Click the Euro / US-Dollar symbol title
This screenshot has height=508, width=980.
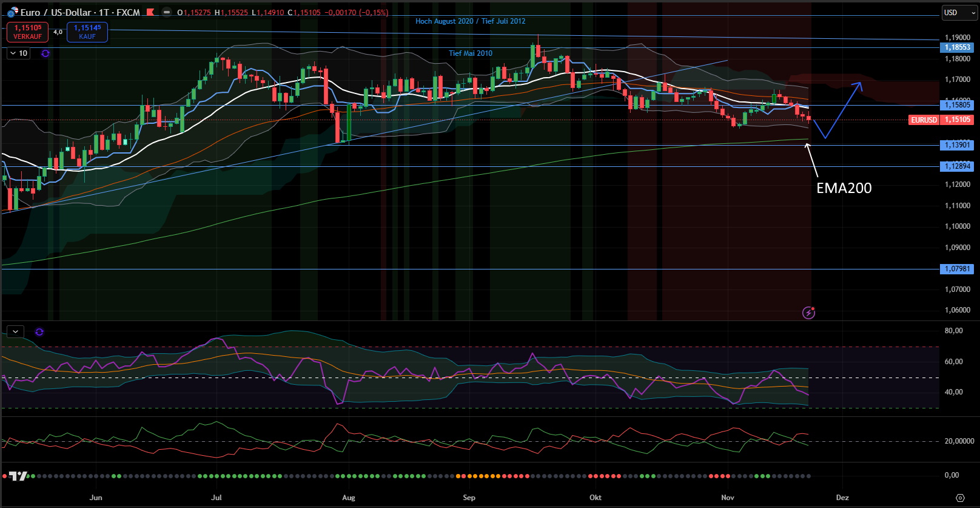point(80,12)
